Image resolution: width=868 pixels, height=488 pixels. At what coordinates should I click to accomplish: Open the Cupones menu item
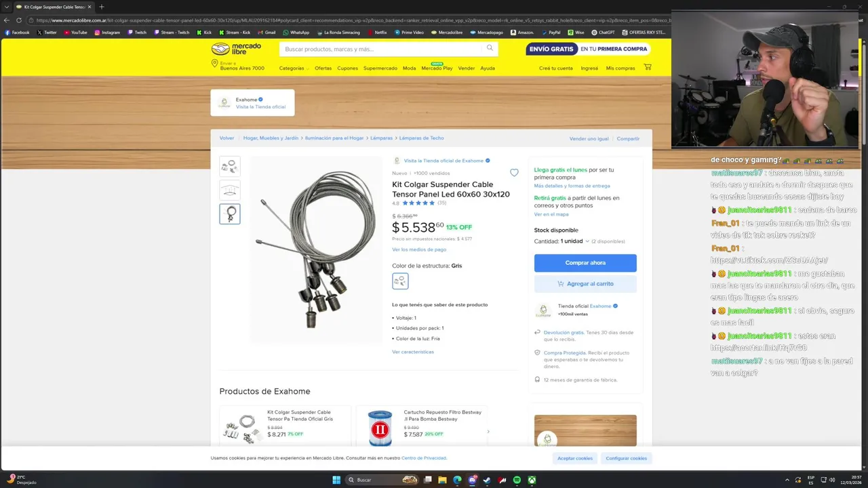[x=347, y=68]
